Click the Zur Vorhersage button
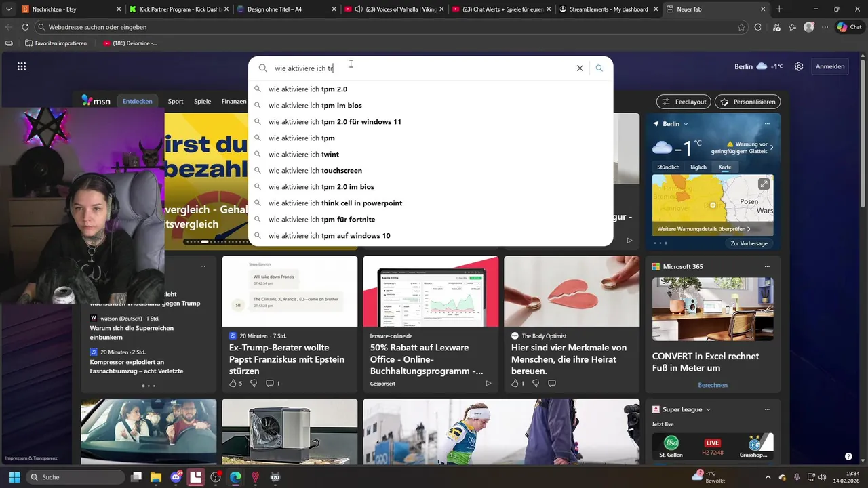 [x=749, y=243]
